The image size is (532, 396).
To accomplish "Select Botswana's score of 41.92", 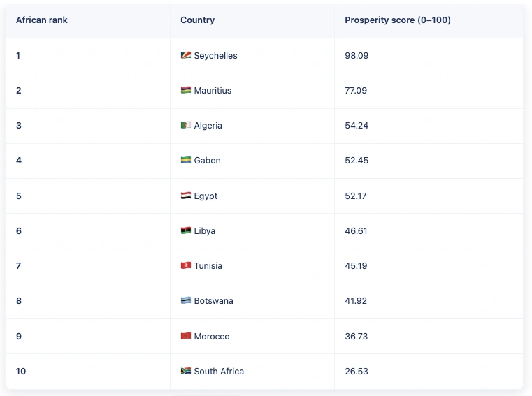I will click(x=356, y=301).
